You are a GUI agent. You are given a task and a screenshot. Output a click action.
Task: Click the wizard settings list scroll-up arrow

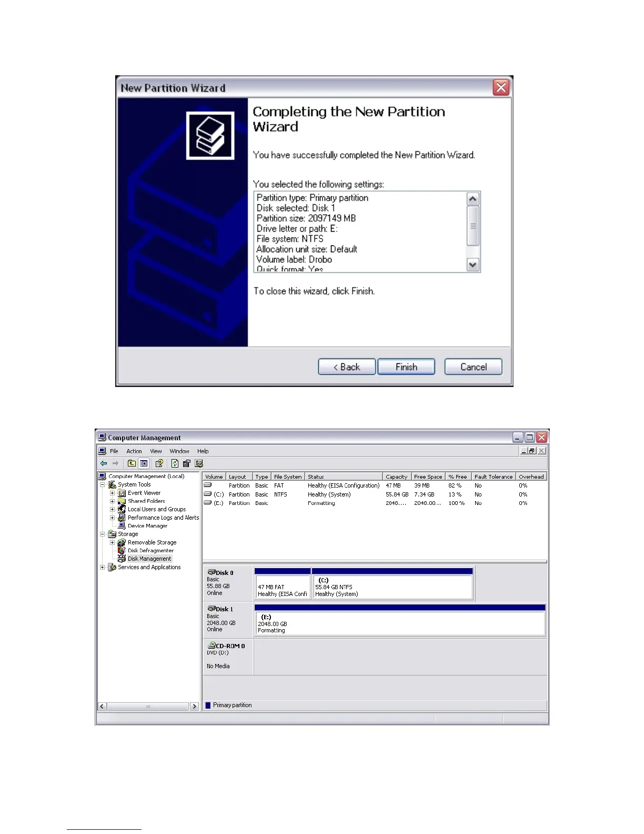tap(473, 198)
